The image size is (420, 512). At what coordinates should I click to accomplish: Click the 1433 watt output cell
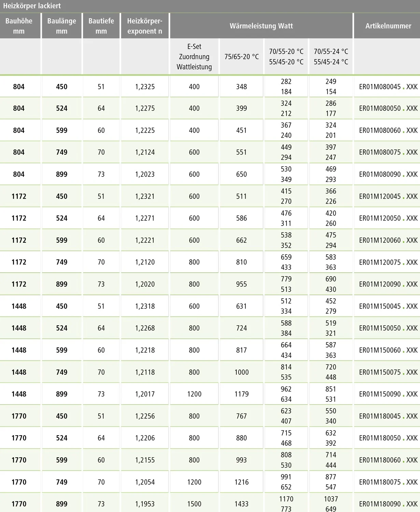[241, 504]
